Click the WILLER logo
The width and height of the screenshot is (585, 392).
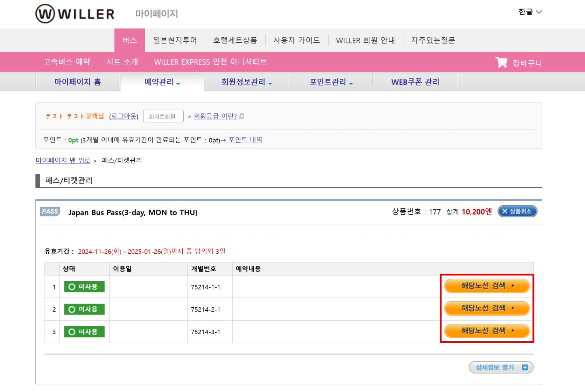click(x=75, y=14)
